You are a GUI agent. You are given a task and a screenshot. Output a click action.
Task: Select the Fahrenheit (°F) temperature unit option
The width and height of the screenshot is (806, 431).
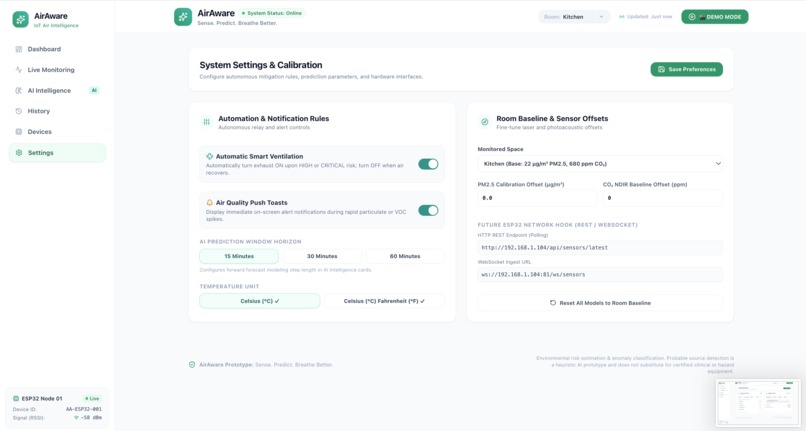tap(384, 301)
